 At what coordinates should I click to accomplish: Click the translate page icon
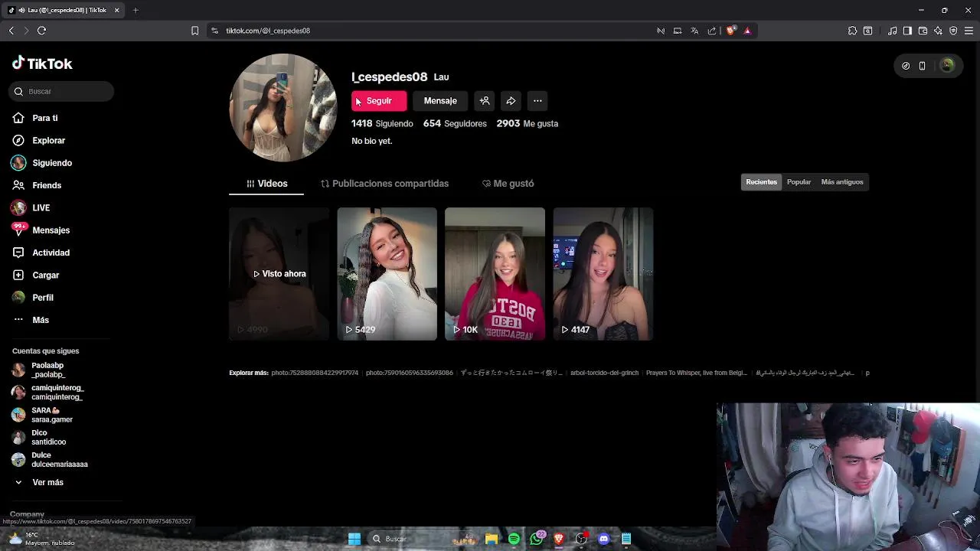(x=694, y=31)
